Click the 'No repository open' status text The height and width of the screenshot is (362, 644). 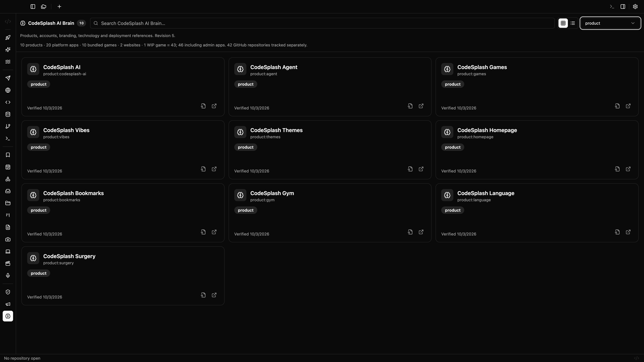click(x=22, y=358)
